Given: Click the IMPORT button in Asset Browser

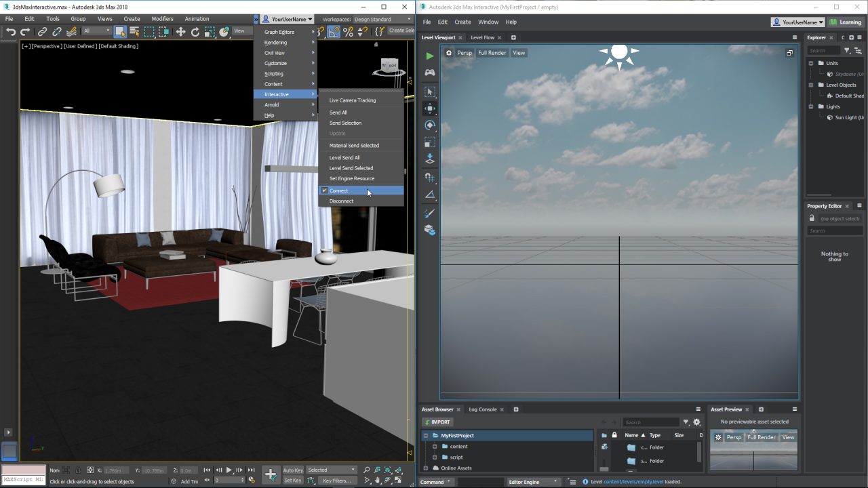Looking at the screenshot, I should click(x=437, y=422).
